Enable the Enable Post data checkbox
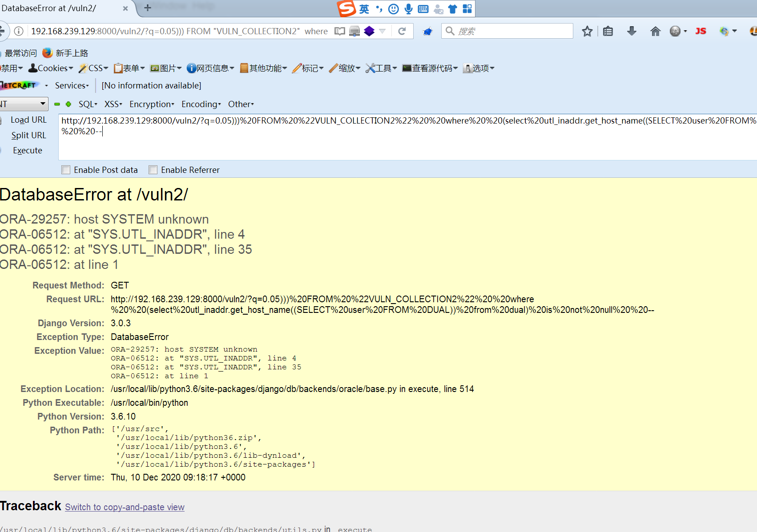Screen dimensions: 757x532 65,169
